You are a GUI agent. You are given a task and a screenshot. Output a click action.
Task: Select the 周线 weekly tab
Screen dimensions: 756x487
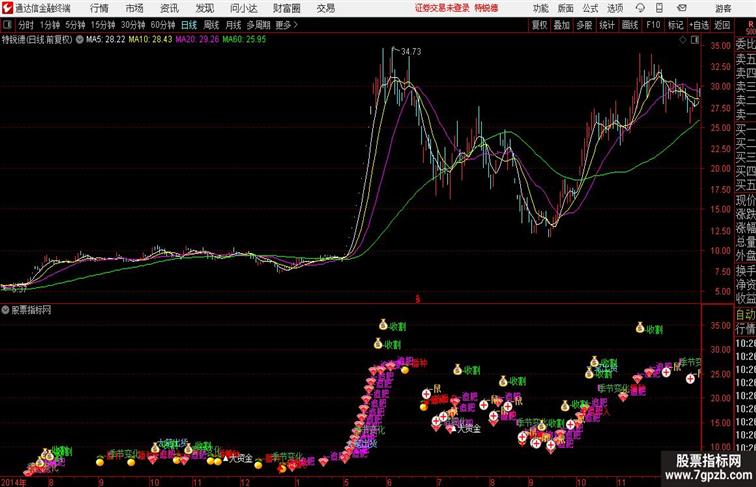coord(211,25)
